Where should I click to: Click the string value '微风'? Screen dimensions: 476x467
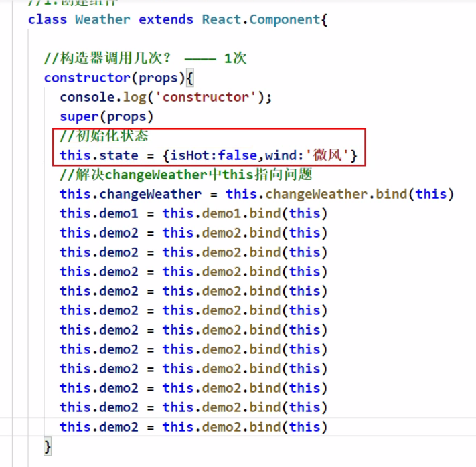pos(327,155)
